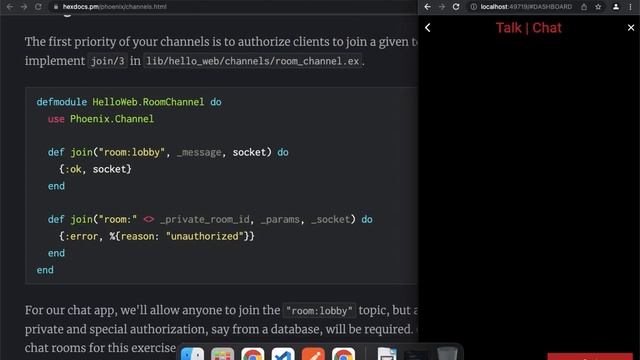Click the _params argument in second join
Image resolution: width=640 pixels, height=360 pixels.
coord(280,220)
